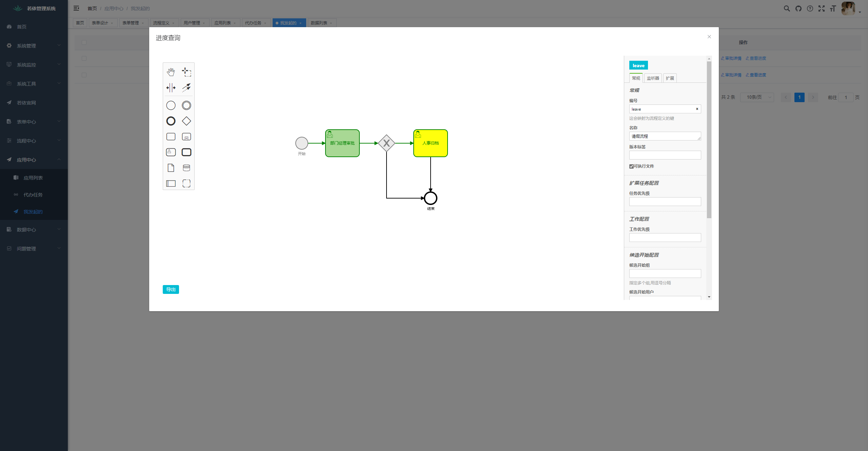Close the 进度查询 dialog

click(709, 37)
